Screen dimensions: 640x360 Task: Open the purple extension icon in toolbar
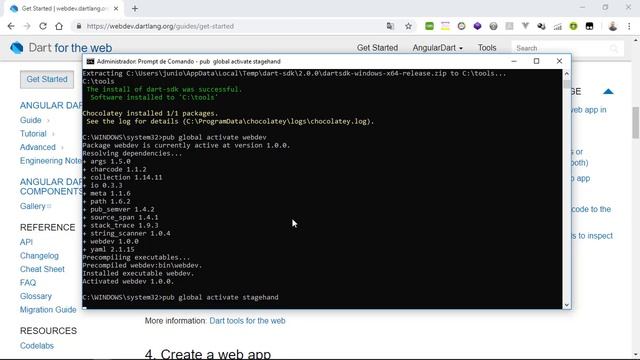pyautogui.click(x=477, y=26)
